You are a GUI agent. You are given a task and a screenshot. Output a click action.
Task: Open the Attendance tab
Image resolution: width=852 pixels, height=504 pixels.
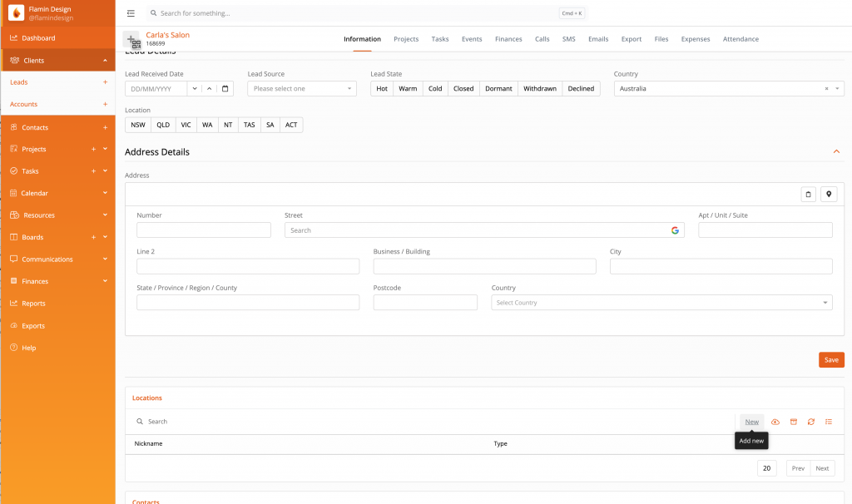click(x=740, y=39)
